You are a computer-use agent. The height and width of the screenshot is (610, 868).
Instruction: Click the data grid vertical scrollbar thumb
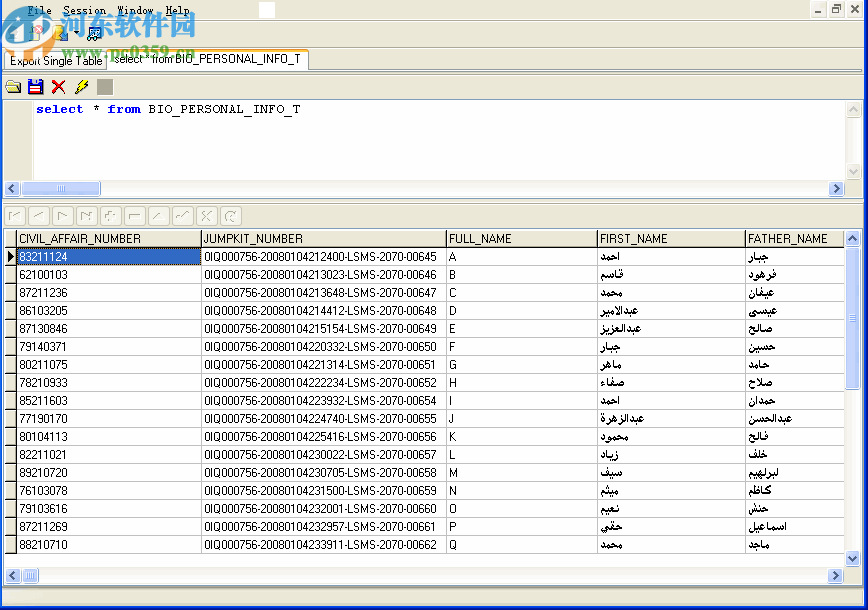click(x=852, y=318)
